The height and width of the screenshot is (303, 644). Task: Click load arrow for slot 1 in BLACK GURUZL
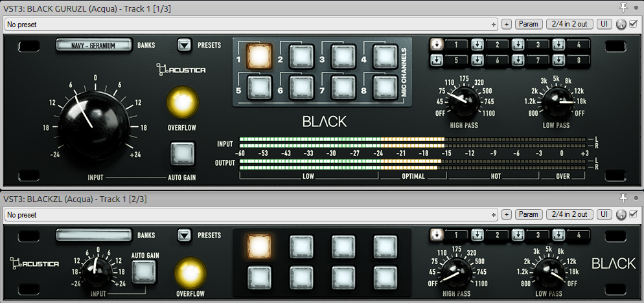(436, 44)
